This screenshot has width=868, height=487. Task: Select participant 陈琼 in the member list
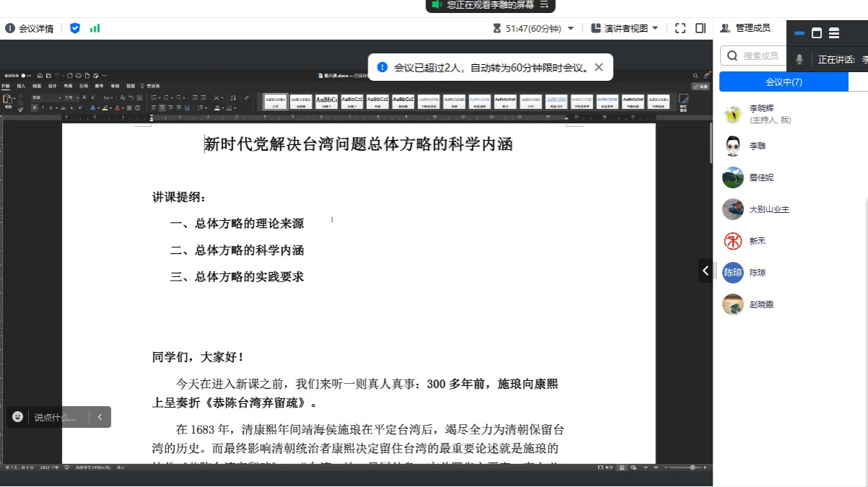tap(757, 273)
